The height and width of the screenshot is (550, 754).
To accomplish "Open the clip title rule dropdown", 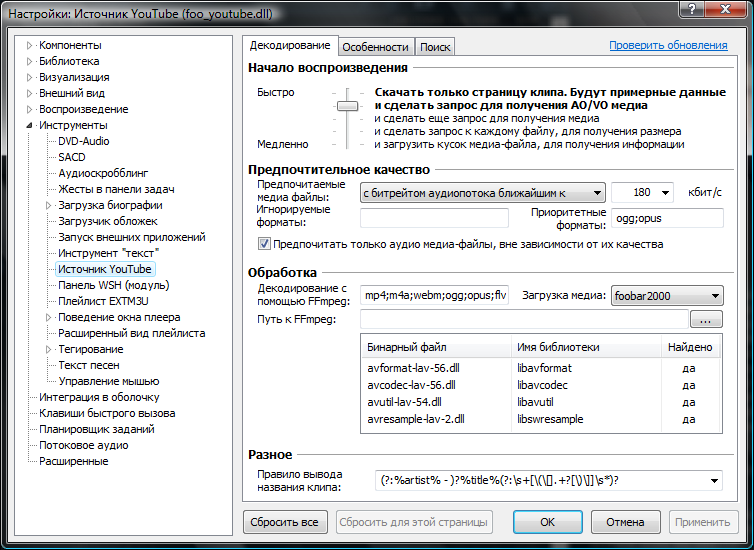I will (x=548, y=480).
